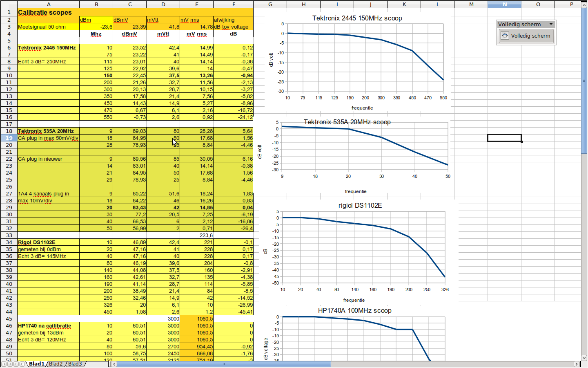This screenshot has width=588, height=368.
Task: Click the Volledig scherm full-screen toggle icon
Action: click(x=505, y=36)
